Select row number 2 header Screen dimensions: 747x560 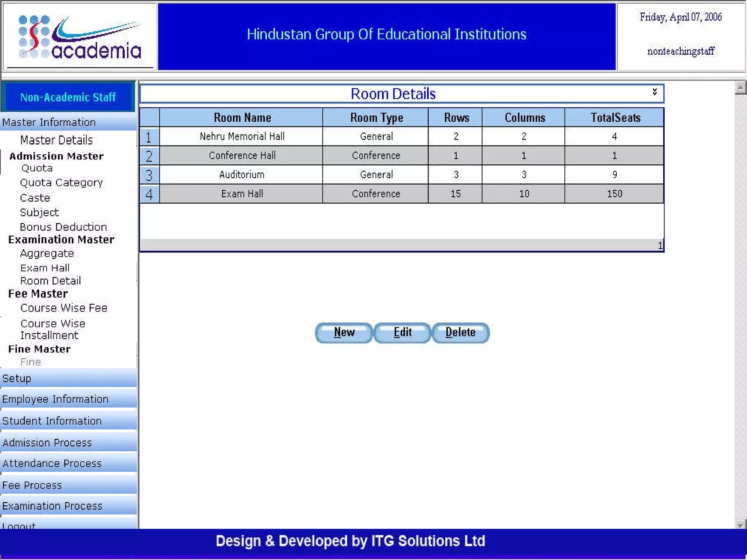[x=149, y=156]
